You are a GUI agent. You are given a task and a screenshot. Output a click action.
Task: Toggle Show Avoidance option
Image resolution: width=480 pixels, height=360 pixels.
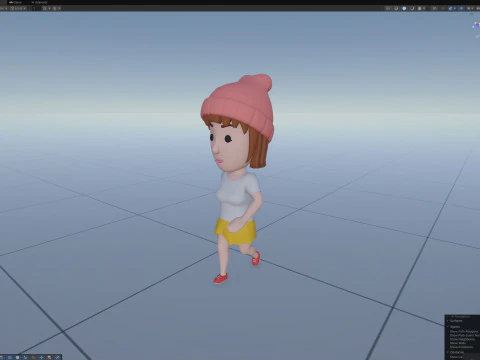pyautogui.click(x=462, y=347)
